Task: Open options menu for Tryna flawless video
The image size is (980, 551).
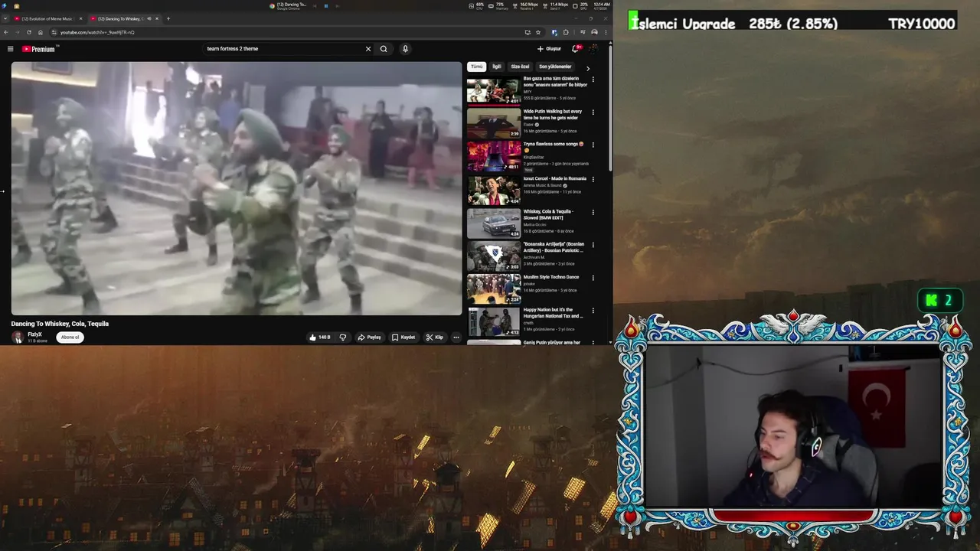Action: pyautogui.click(x=593, y=145)
